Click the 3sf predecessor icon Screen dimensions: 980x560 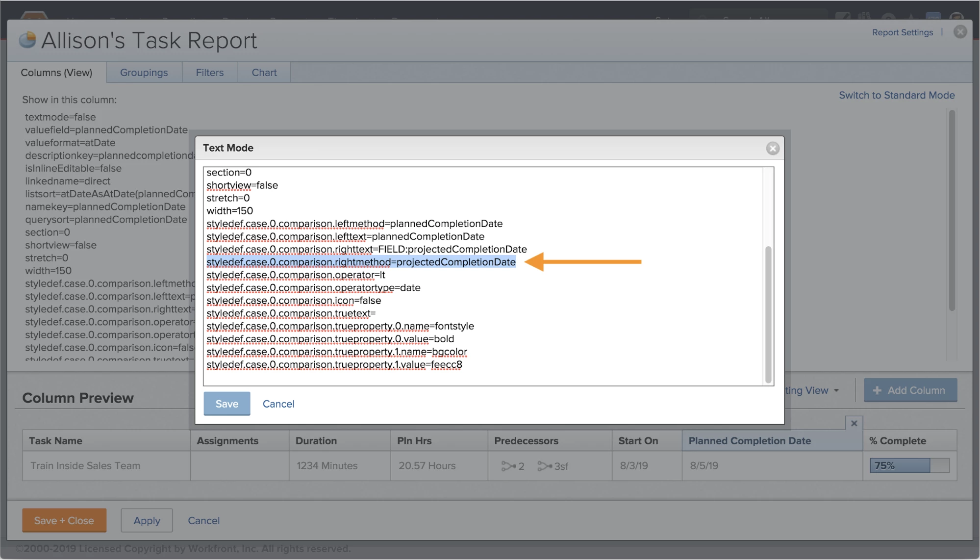544,466
